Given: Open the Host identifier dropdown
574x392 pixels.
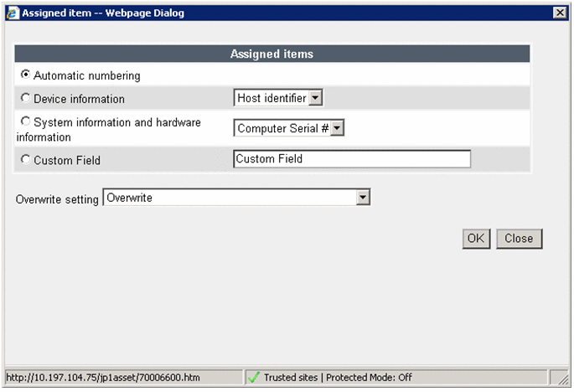Looking at the screenshot, I should click(x=278, y=98).
